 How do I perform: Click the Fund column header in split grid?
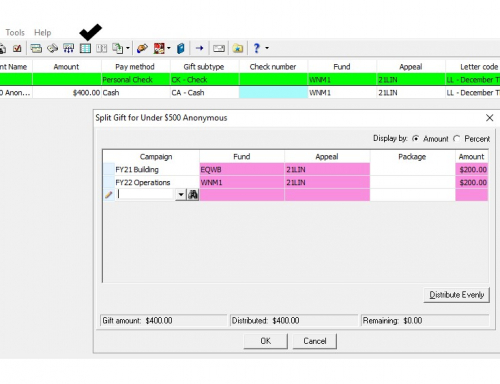[242, 157]
